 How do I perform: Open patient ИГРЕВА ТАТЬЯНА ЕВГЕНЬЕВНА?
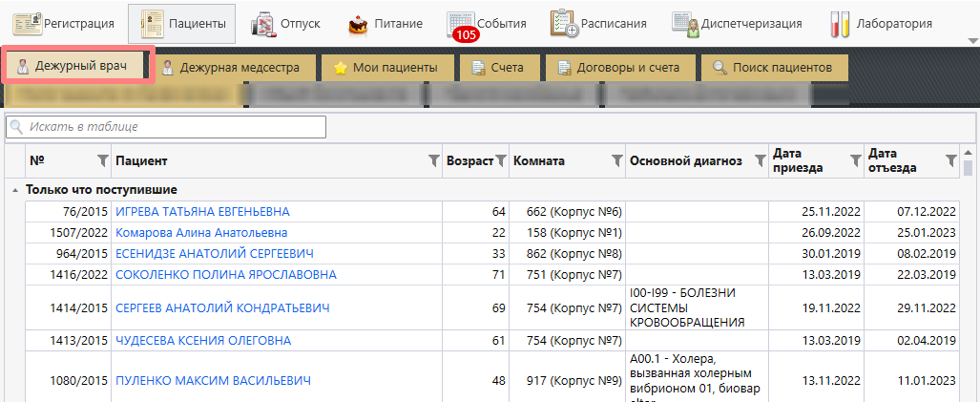(x=201, y=211)
